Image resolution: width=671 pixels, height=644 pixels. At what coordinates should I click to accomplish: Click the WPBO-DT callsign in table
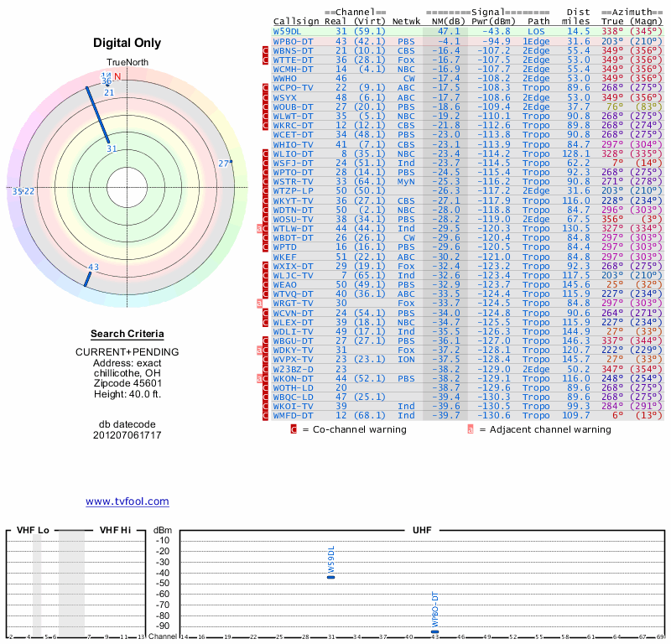[x=293, y=40]
